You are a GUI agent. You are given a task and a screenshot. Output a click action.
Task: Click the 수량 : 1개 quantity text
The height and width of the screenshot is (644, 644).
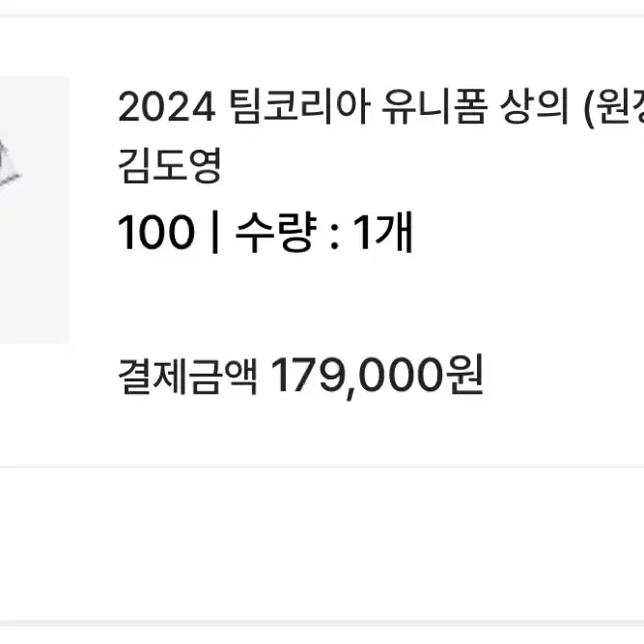(323, 232)
